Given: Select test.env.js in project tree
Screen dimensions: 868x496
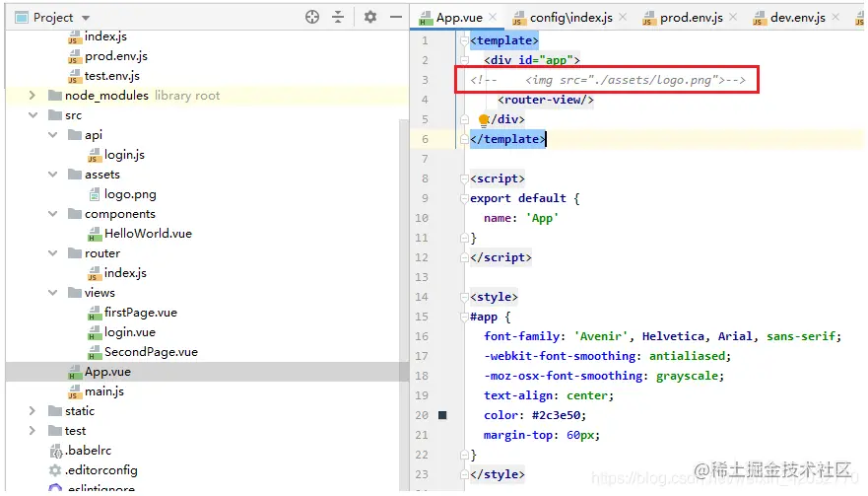Looking at the screenshot, I should coord(111,75).
